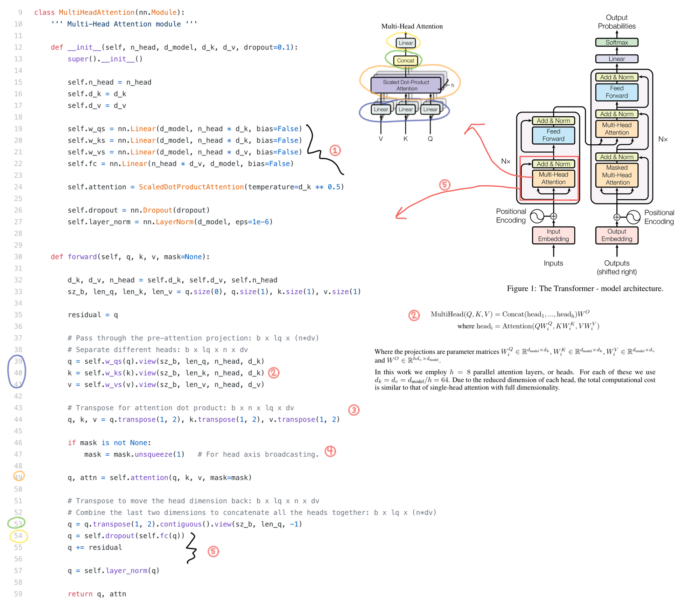Click the encoder Positional Encoding sine-wave symbol
Image resolution: width=700 pixels, height=606 pixels.
tap(537, 216)
